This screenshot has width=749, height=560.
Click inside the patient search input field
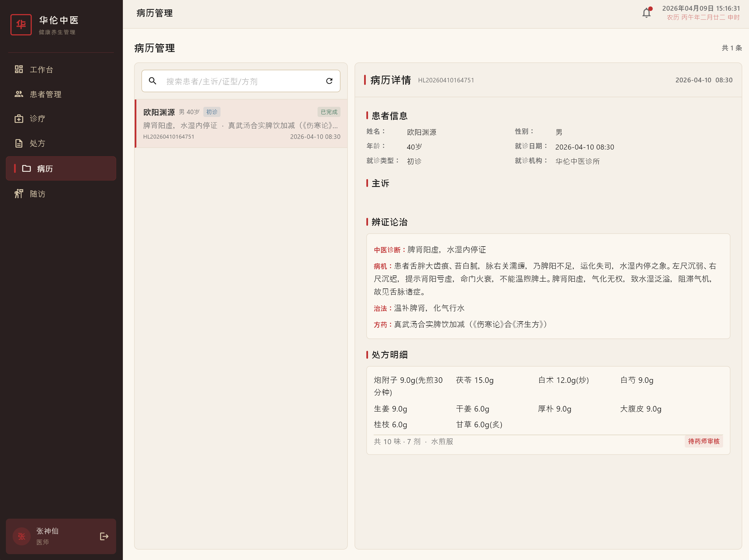pos(237,81)
